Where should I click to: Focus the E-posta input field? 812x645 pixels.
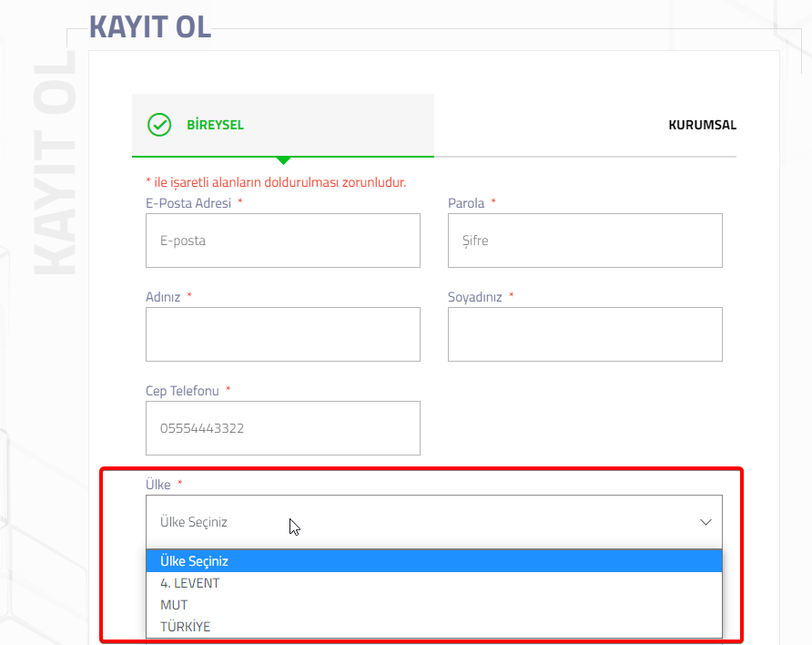pyautogui.click(x=283, y=241)
